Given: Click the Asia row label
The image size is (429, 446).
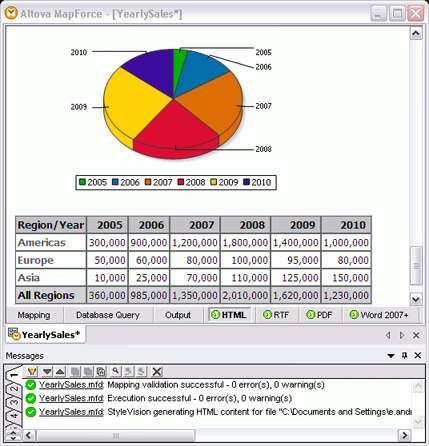Looking at the screenshot, I should click(x=51, y=278).
